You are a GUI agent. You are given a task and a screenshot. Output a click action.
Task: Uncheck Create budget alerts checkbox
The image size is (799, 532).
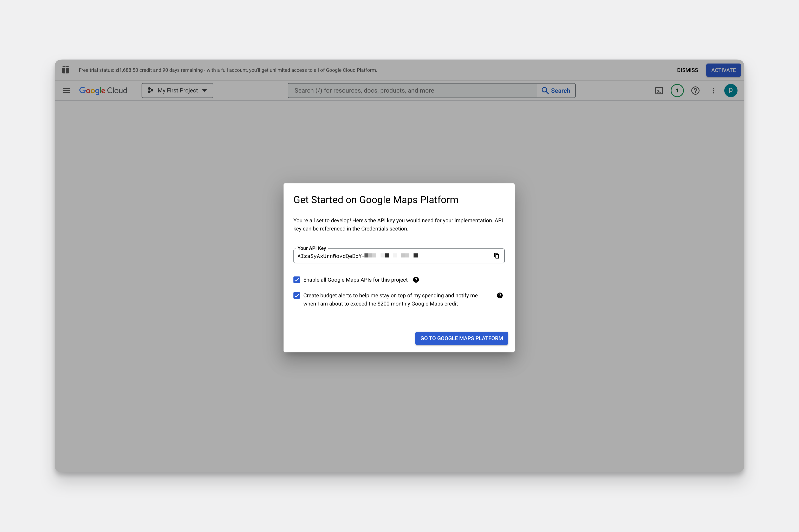297,296
